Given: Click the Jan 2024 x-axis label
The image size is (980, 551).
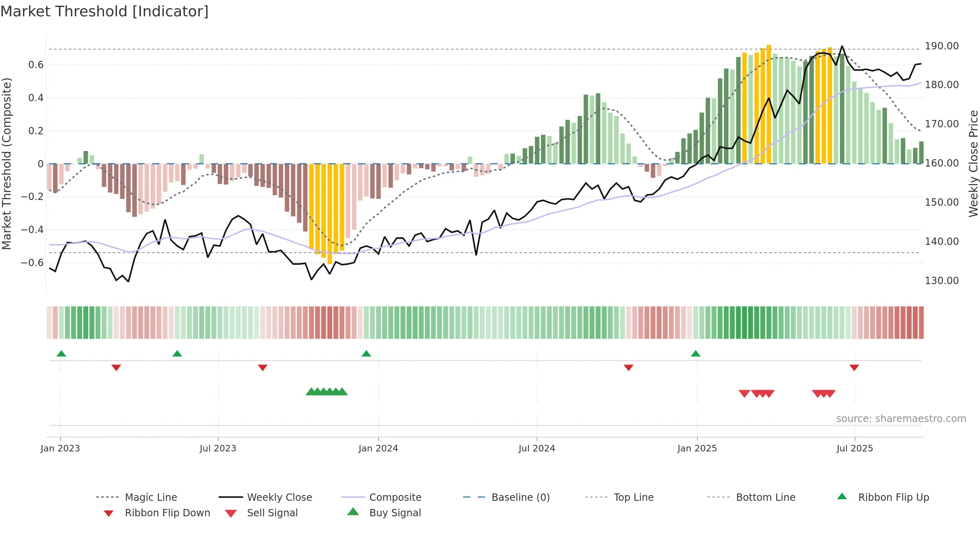Looking at the screenshot, I should coord(378,448).
